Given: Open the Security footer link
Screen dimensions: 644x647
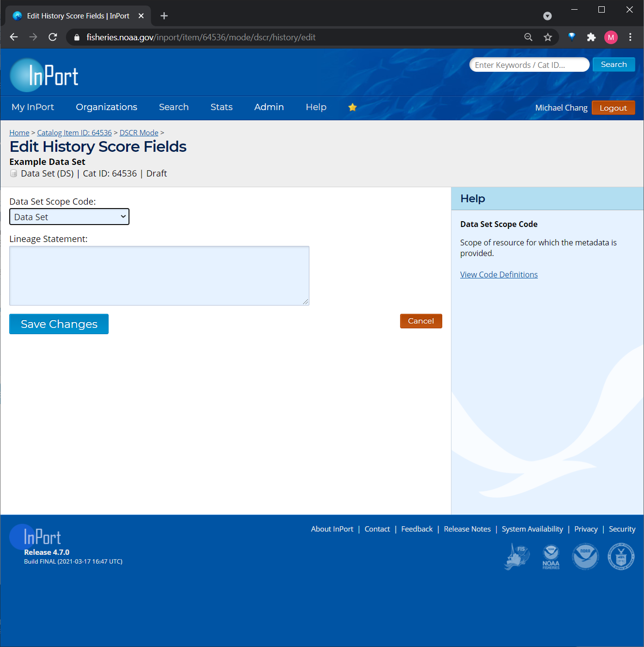Looking at the screenshot, I should point(622,529).
